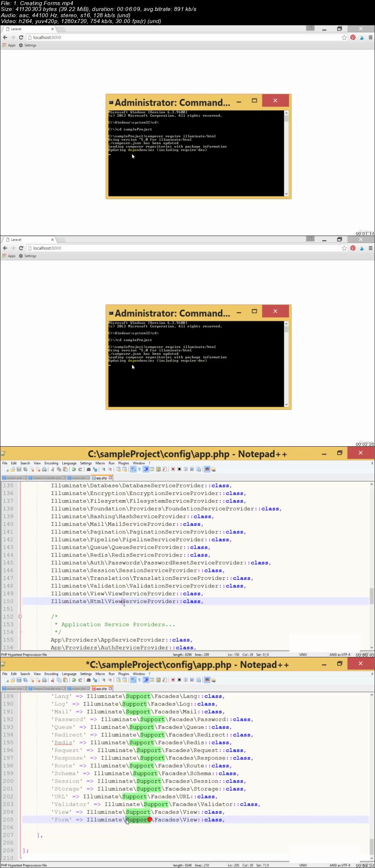Toggle ABC spell check in saved app.php Notepad++
This screenshot has width=375, height=868.
(x=207, y=469)
